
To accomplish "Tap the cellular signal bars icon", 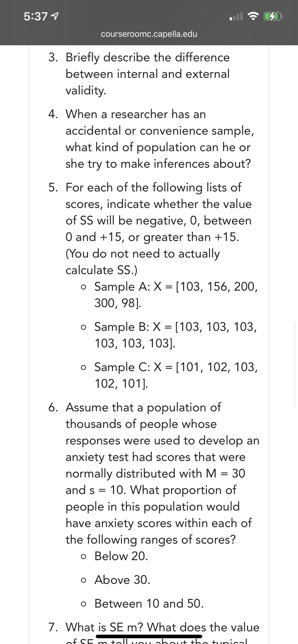I will (236, 17).
